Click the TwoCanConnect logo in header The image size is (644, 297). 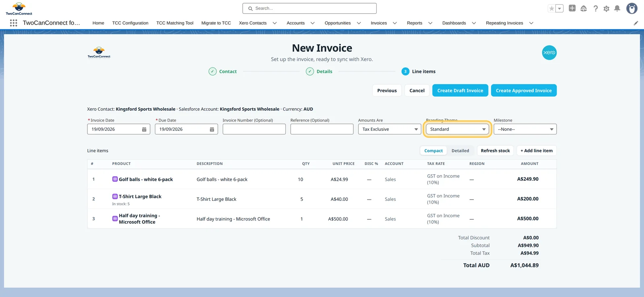click(19, 8)
